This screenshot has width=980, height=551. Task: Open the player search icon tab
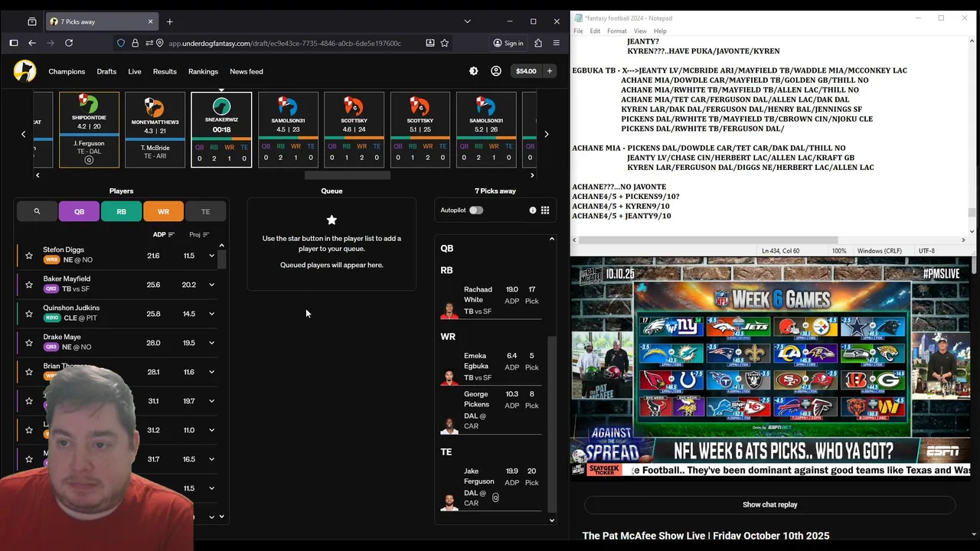coord(37,211)
